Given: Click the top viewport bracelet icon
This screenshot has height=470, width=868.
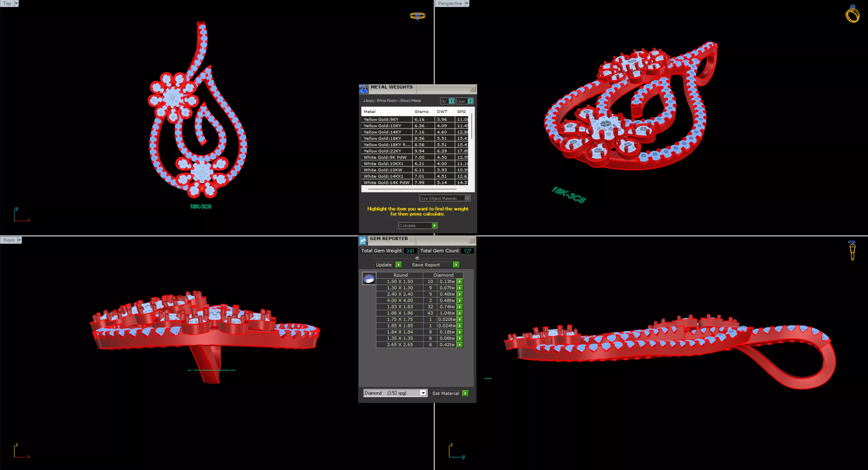Looking at the screenshot, I should (418, 16).
